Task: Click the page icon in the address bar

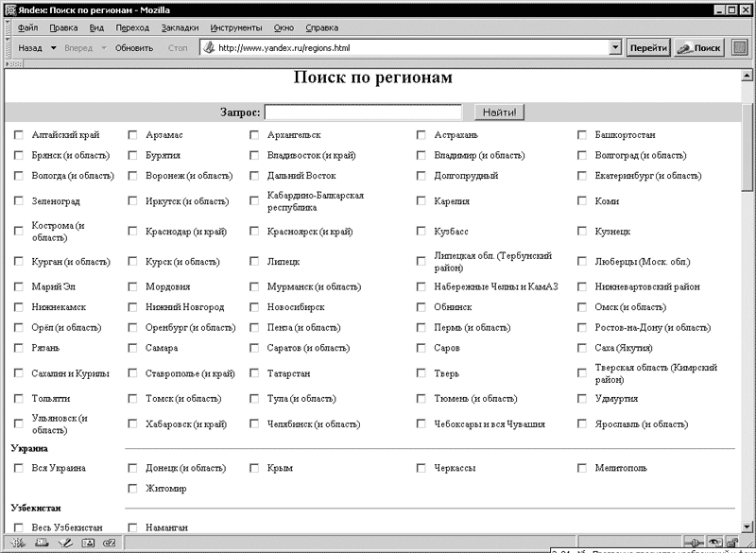Action: coord(209,47)
